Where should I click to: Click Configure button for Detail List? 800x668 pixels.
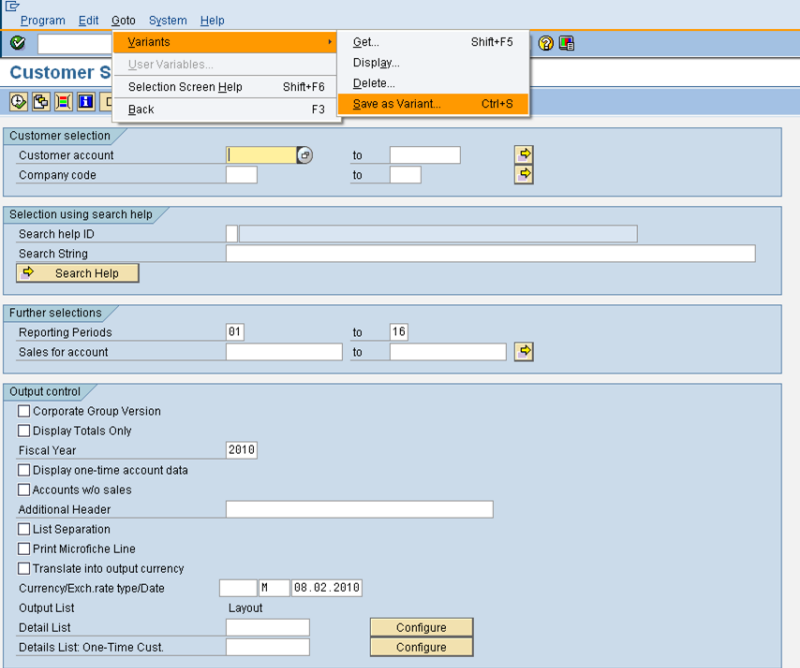pyautogui.click(x=421, y=627)
